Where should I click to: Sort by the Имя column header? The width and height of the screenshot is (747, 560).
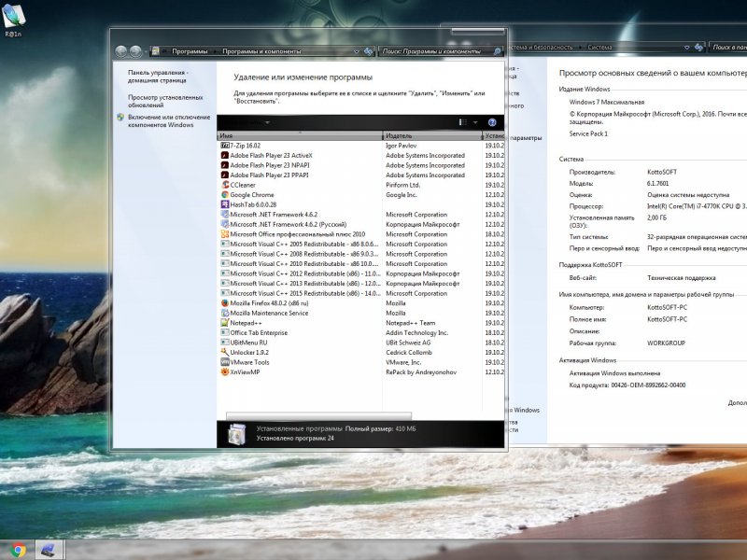(x=300, y=135)
